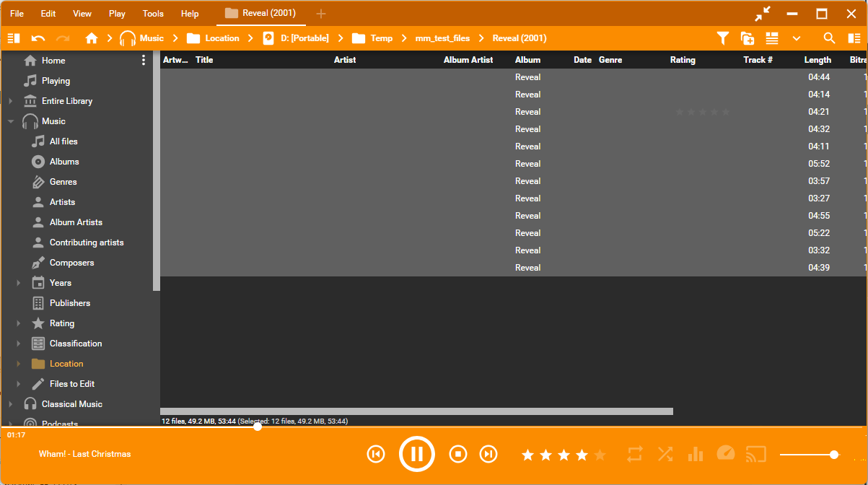Pause the currently playing track
The height and width of the screenshot is (485, 868).
click(416, 454)
